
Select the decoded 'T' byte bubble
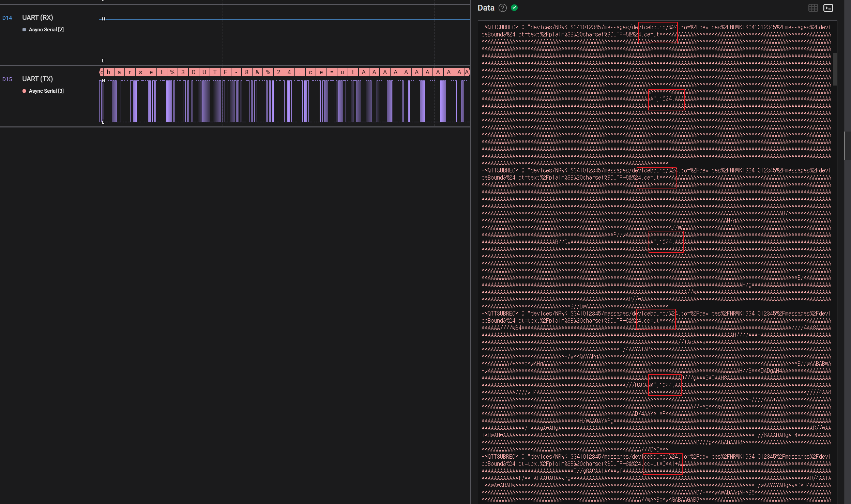click(x=215, y=72)
